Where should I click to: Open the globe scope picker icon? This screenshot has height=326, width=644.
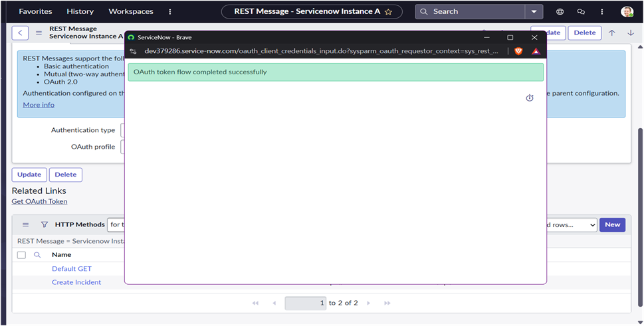coord(560,11)
